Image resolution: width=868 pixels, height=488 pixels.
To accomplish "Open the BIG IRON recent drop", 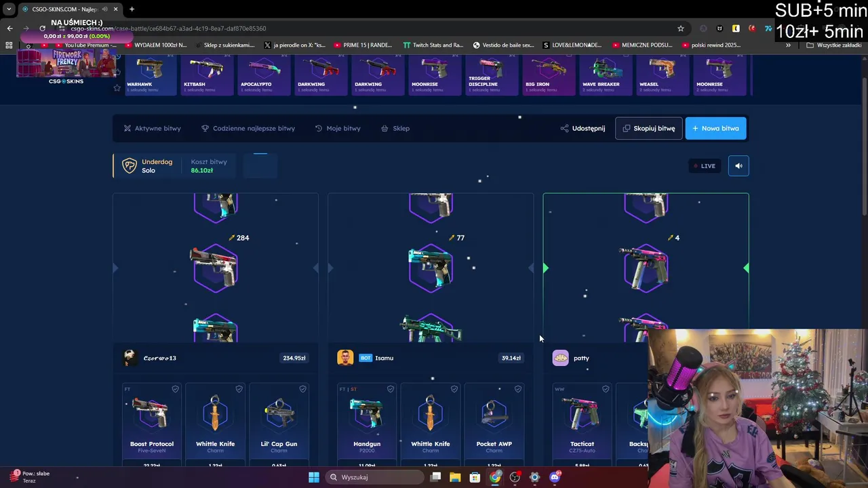I will pyautogui.click(x=549, y=75).
